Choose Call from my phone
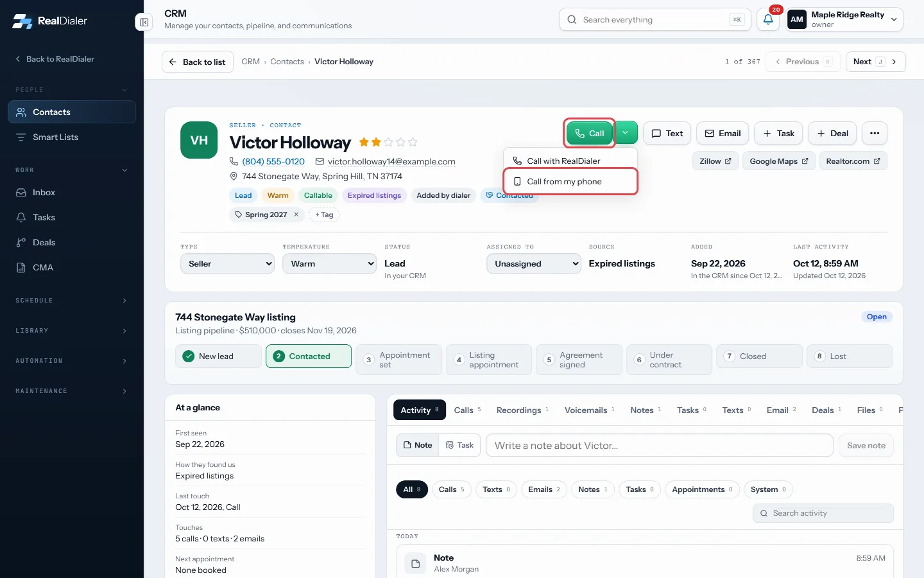Screen dimensions: 924x578 [x=570, y=182]
